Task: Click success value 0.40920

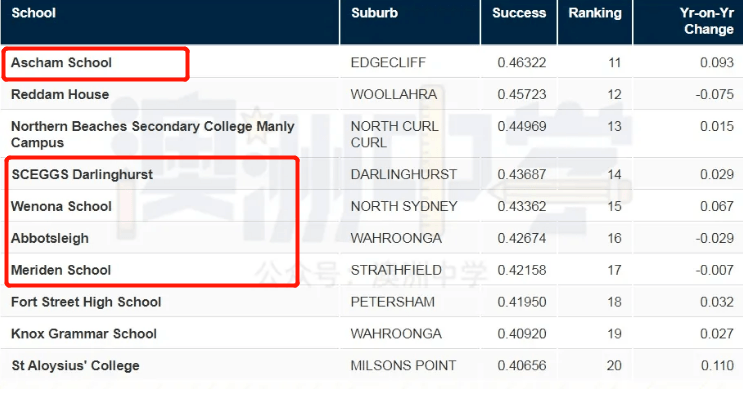Action: [522, 334]
